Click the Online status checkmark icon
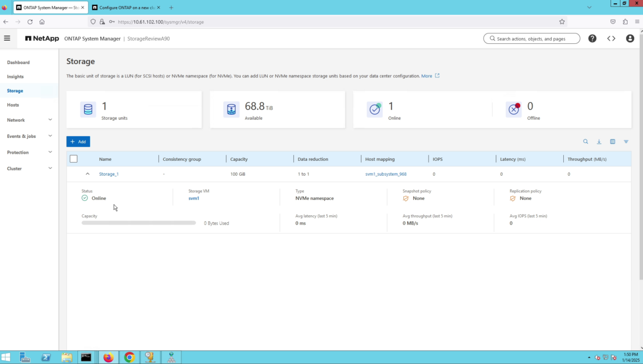 pyautogui.click(x=375, y=109)
